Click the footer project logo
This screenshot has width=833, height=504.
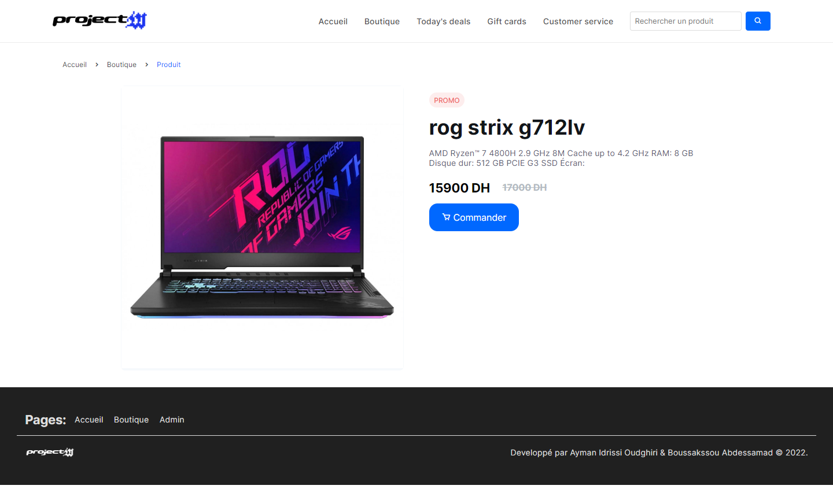(x=50, y=452)
